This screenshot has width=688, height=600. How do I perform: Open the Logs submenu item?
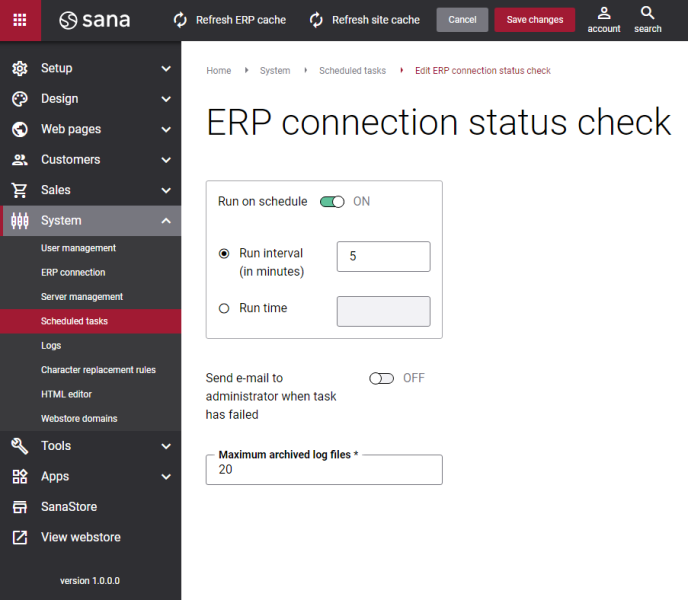(51, 345)
